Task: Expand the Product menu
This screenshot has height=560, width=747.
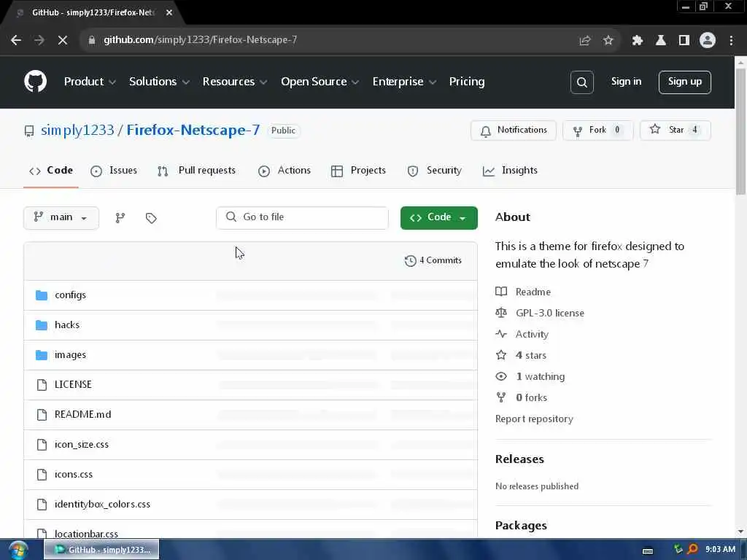Action: [x=90, y=82]
